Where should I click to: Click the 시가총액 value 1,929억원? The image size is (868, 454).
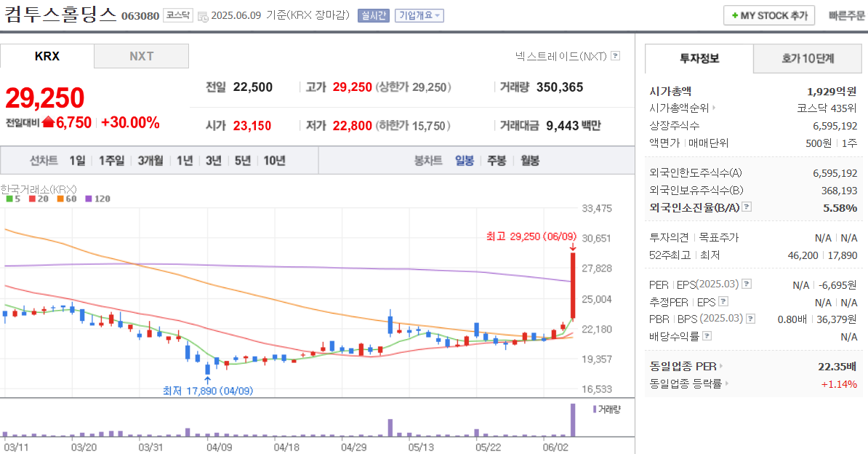tap(832, 92)
